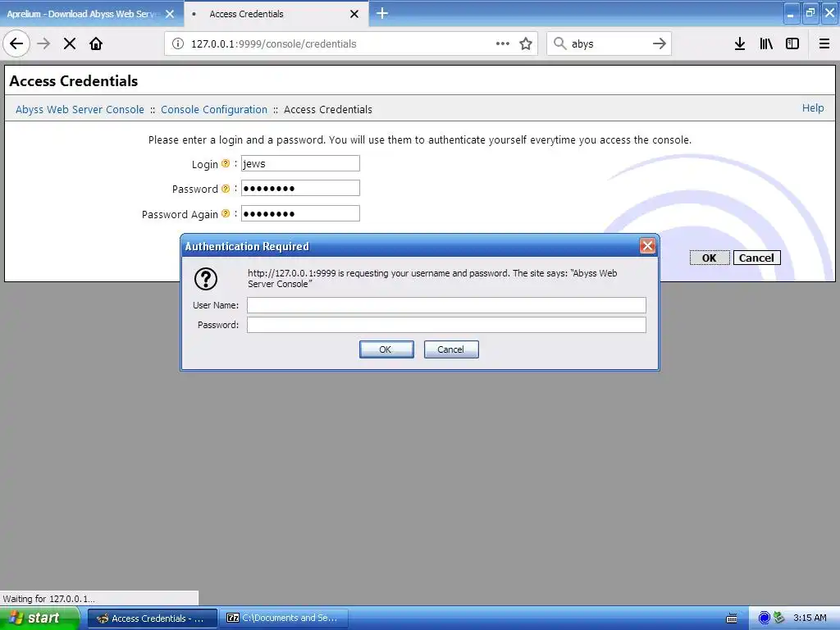Click Cancel on the credentials page

tap(756, 258)
